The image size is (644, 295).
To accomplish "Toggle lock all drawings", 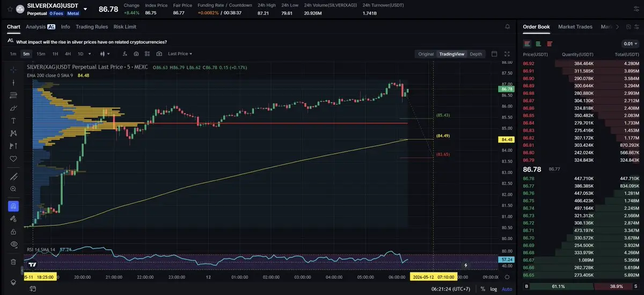I will [x=13, y=231].
